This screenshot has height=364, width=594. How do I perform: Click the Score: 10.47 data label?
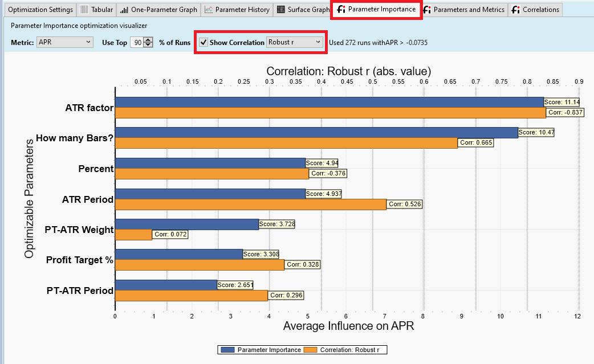tap(536, 133)
